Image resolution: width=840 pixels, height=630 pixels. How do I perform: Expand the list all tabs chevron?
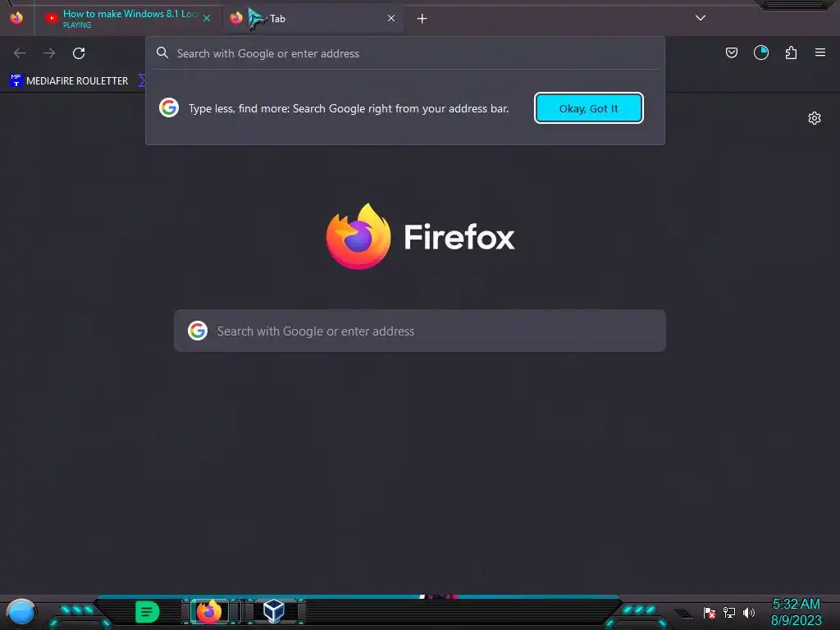coord(701,18)
